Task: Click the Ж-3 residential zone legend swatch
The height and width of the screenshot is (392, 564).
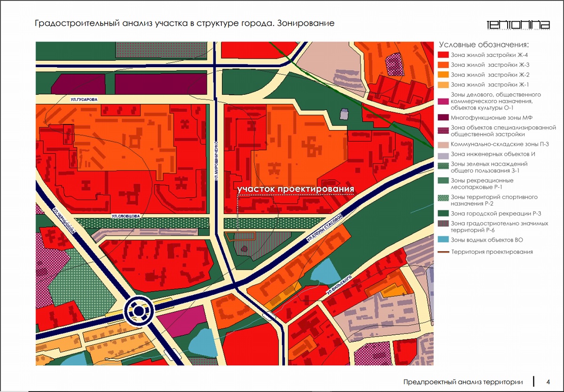Action: click(x=443, y=65)
